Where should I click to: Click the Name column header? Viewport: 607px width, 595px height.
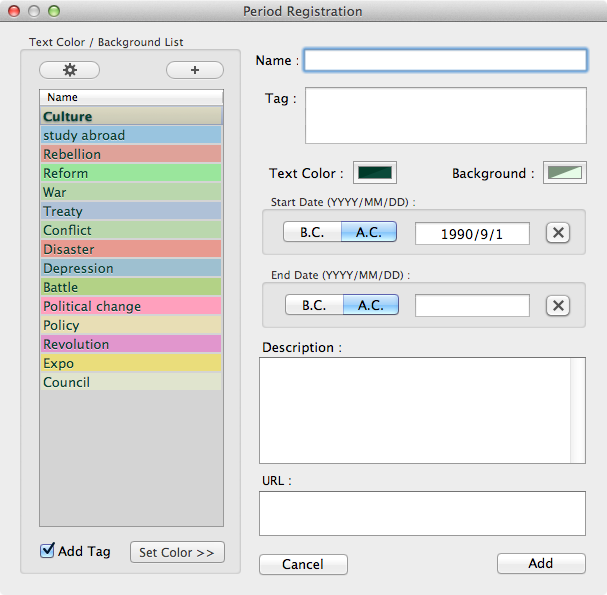(x=130, y=97)
